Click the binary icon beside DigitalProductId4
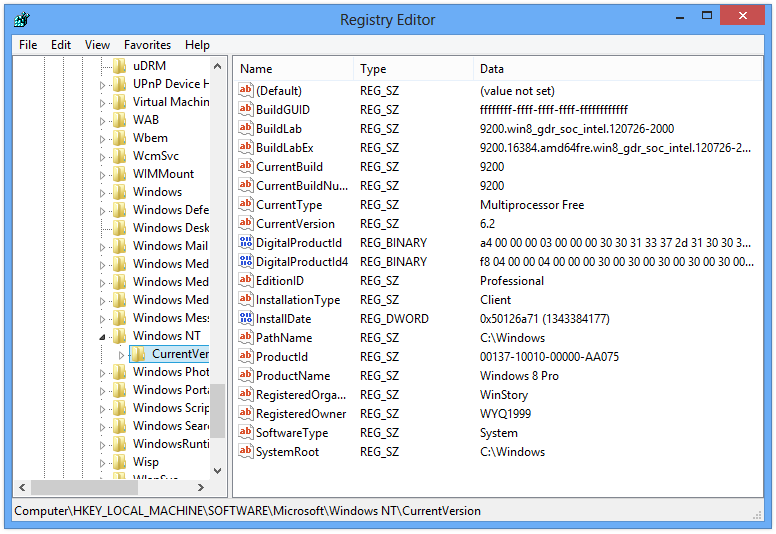This screenshot has width=776, height=534. point(245,261)
